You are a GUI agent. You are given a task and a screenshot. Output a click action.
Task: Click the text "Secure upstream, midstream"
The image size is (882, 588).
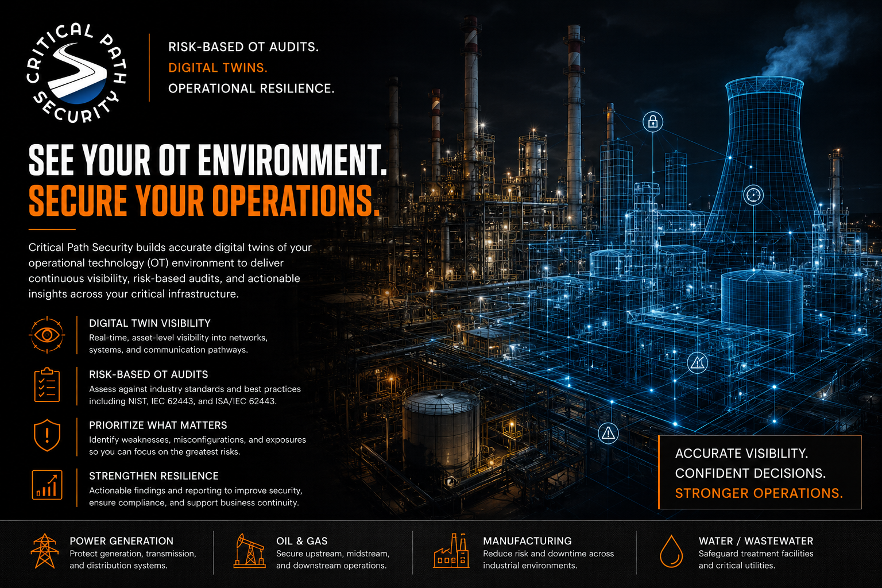coord(333,554)
